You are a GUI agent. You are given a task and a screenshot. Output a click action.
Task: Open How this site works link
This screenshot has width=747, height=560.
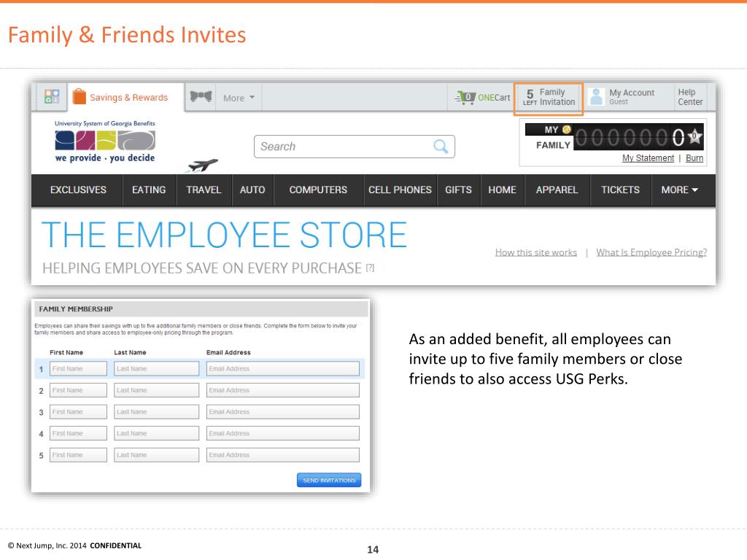pos(536,252)
